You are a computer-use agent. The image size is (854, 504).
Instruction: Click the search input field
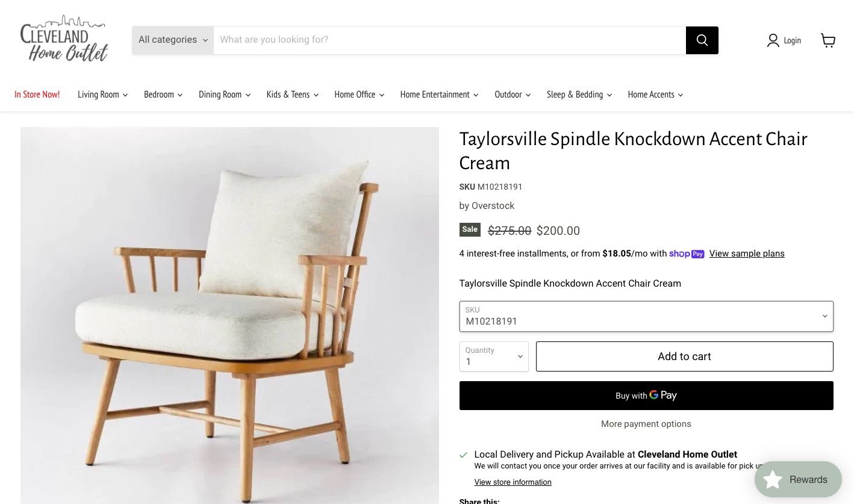coord(449,40)
